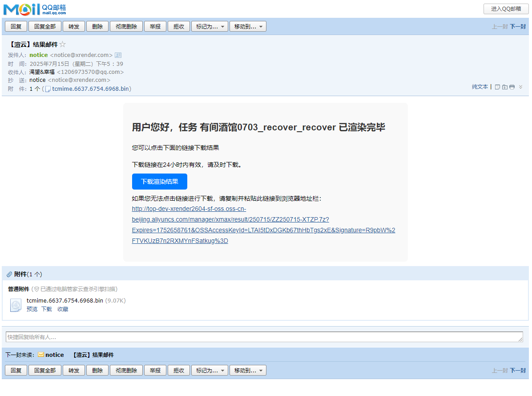The height and width of the screenshot is (396, 532).
Task: Click 进入QQ邮箱 button
Action: (x=506, y=9)
